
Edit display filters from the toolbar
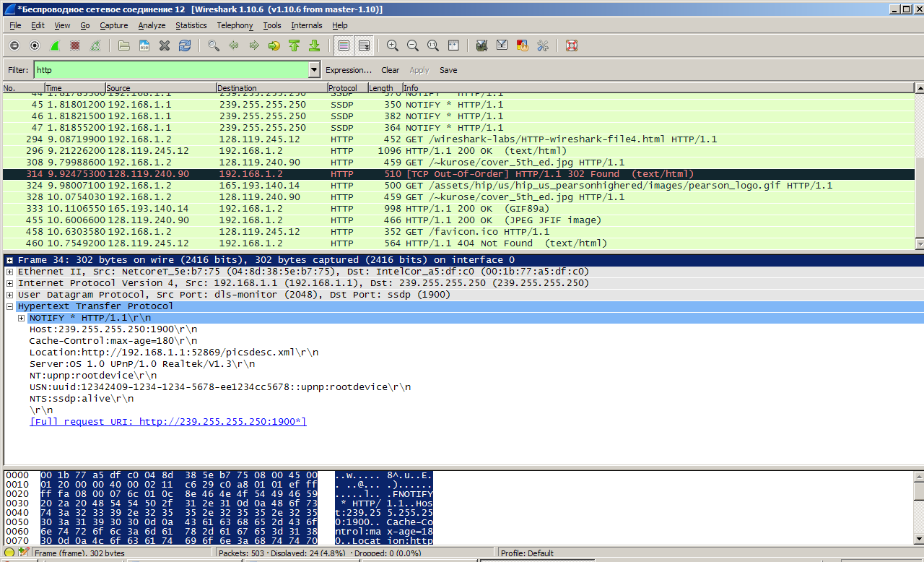[502, 46]
